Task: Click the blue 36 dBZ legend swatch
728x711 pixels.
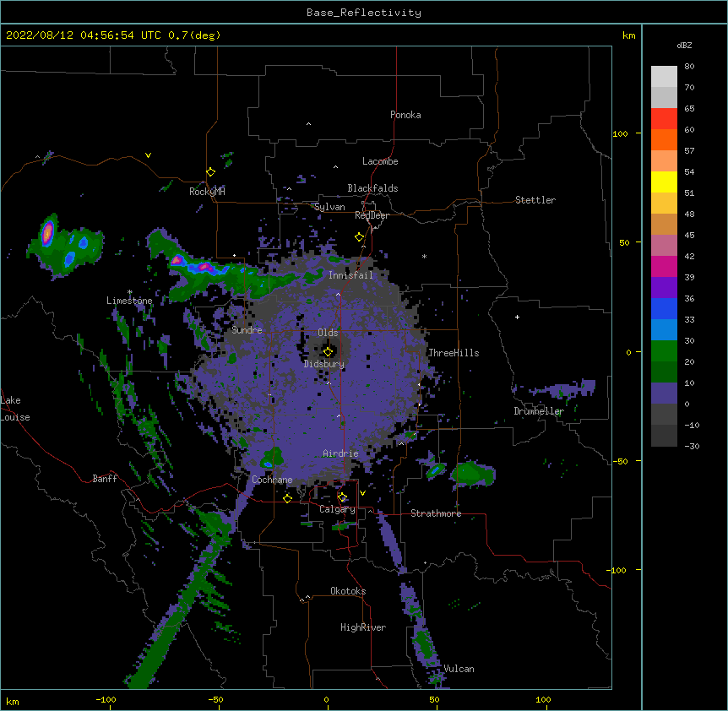Action: pos(664,308)
